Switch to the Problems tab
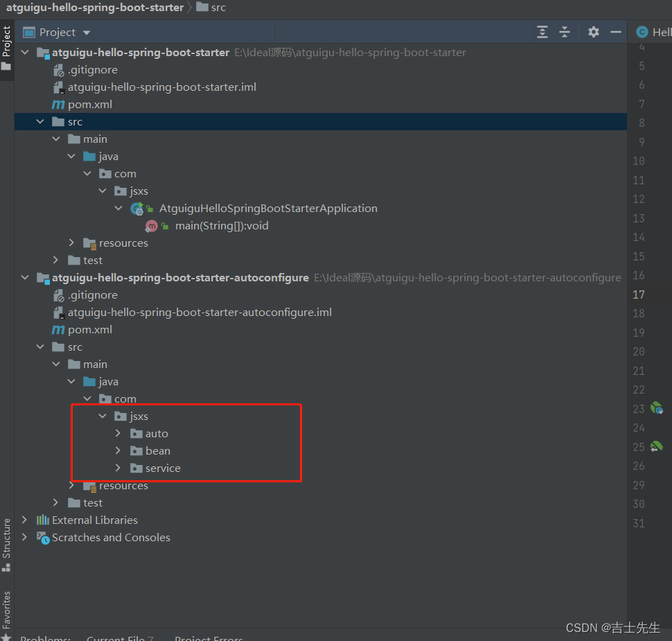The image size is (672, 641). 46,638
